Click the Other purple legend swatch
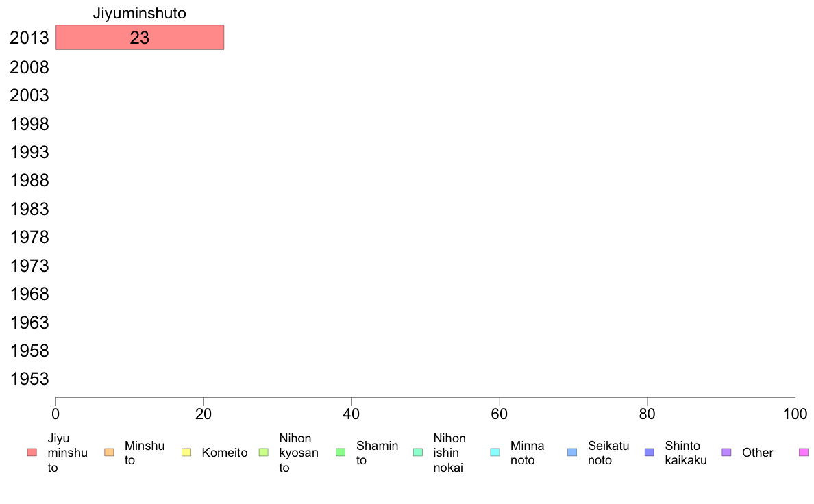The image size is (814, 504). (x=727, y=452)
